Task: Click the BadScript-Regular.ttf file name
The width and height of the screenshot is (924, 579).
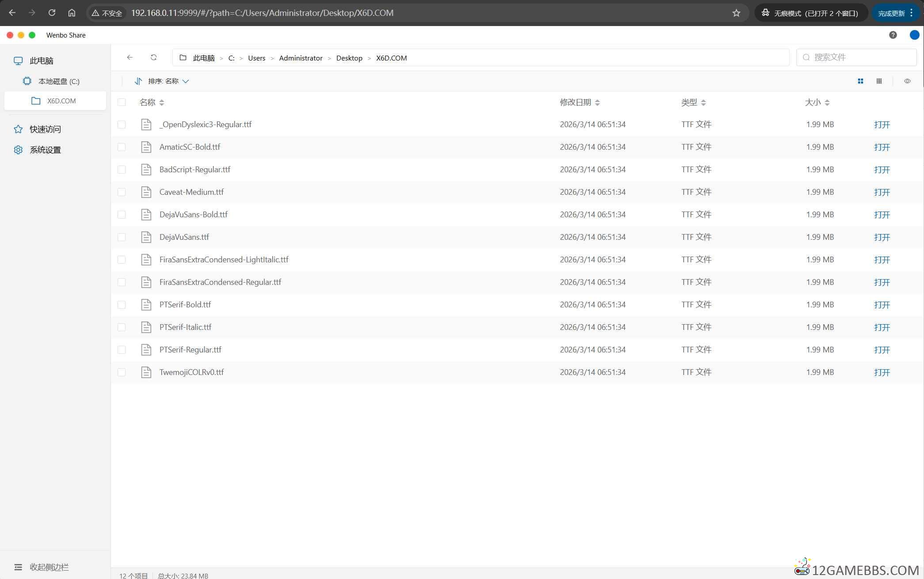Action: [195, 170]
